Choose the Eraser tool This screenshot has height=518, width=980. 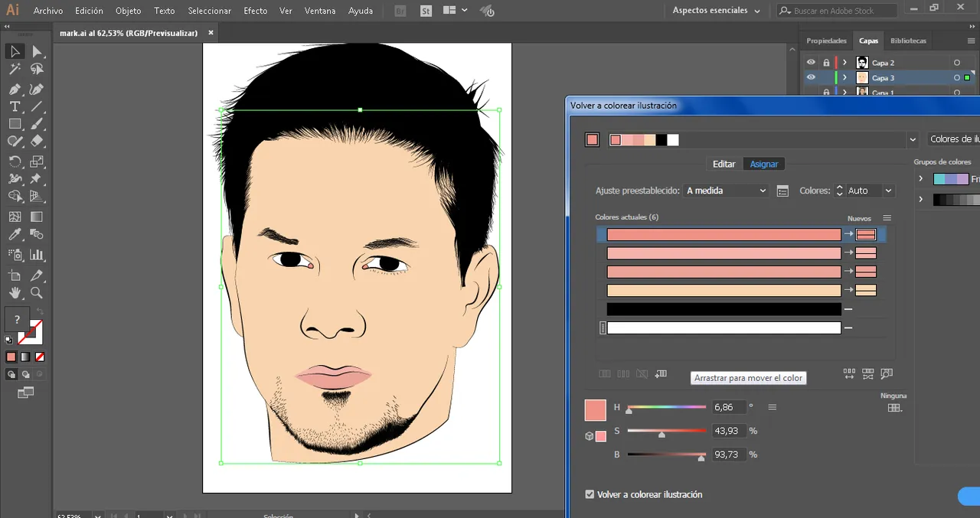[x=36, y=142]
